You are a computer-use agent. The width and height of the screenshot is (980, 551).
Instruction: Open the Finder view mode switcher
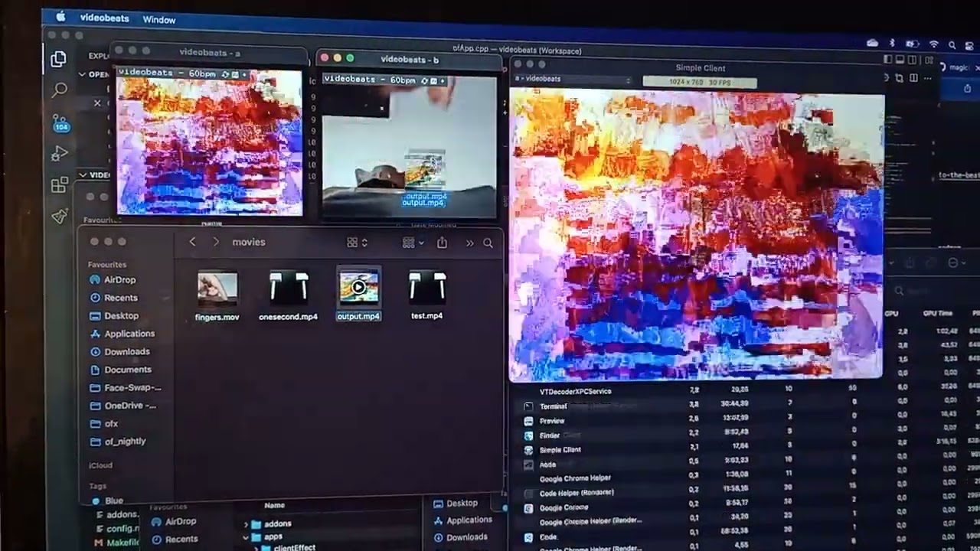358,243
